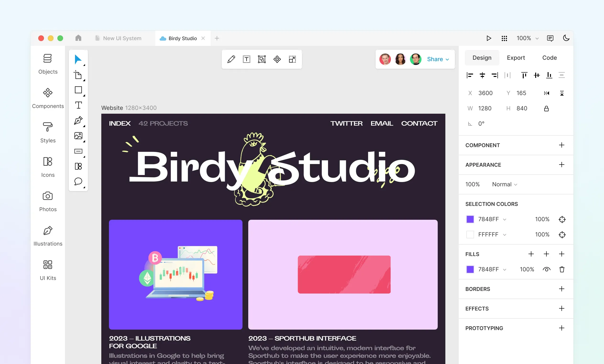The image size is (604, 364).
Task: Click the 2023 Illustrations for Google thumbnail
Action: point(175,273)
